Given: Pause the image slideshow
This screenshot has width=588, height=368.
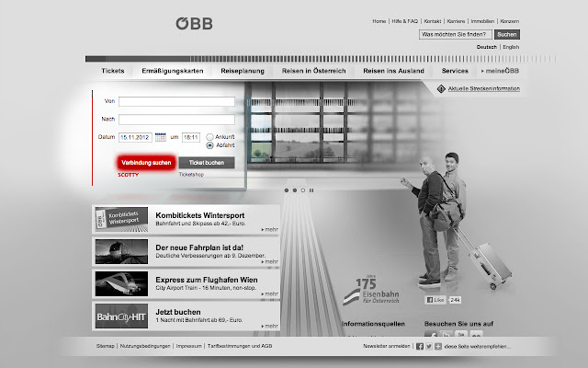Looking at the screenshot, I should tap(311, 190).
